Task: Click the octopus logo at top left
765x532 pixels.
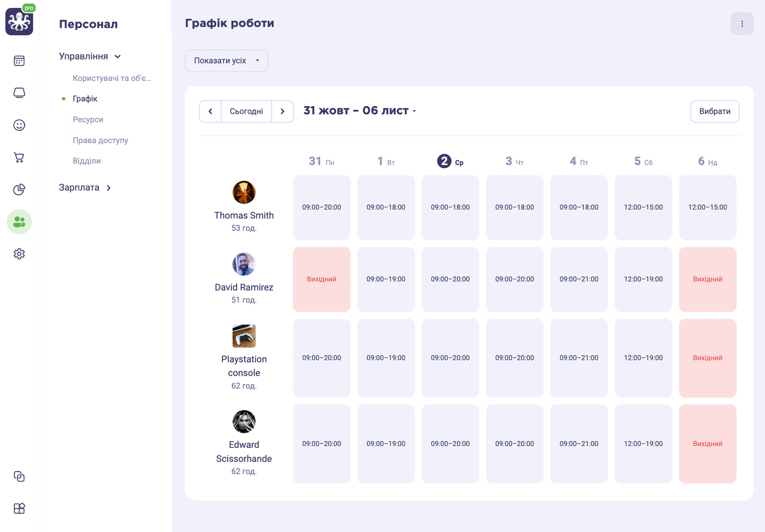Action: click(19, 21)
